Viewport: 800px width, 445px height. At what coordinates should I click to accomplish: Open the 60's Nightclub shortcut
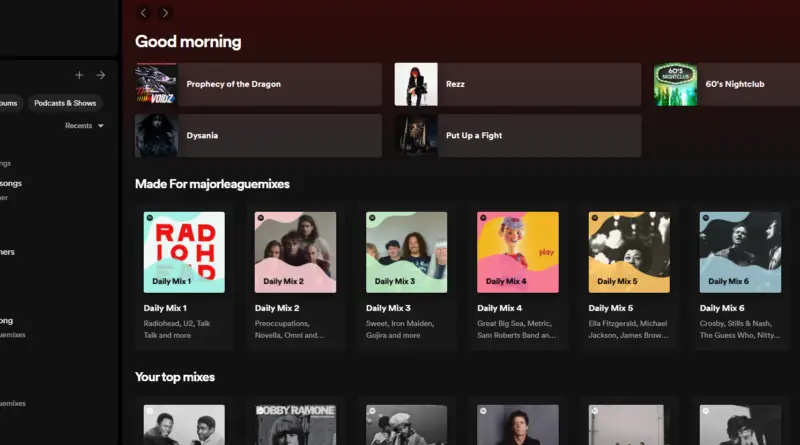pos(727,84)
